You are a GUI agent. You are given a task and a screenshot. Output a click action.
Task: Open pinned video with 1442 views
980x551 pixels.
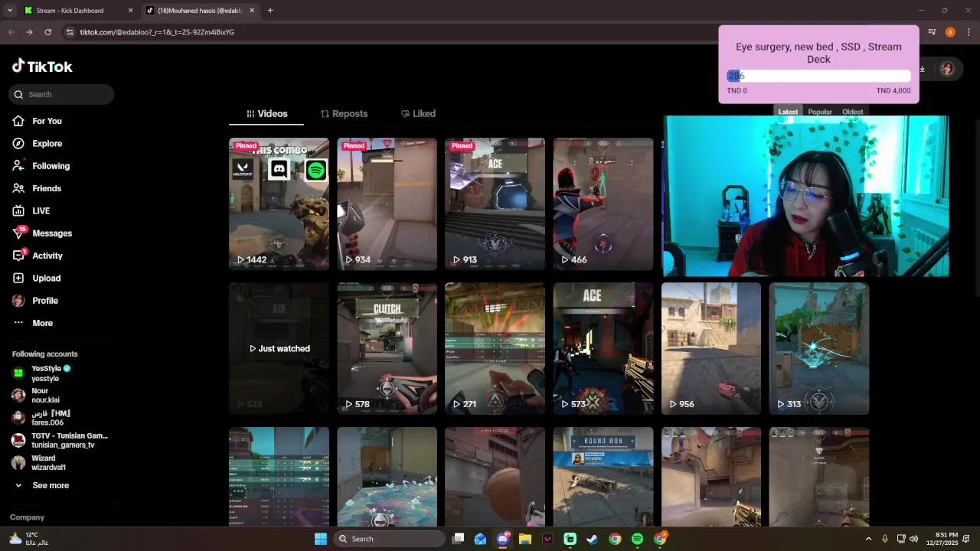point(279,204)
